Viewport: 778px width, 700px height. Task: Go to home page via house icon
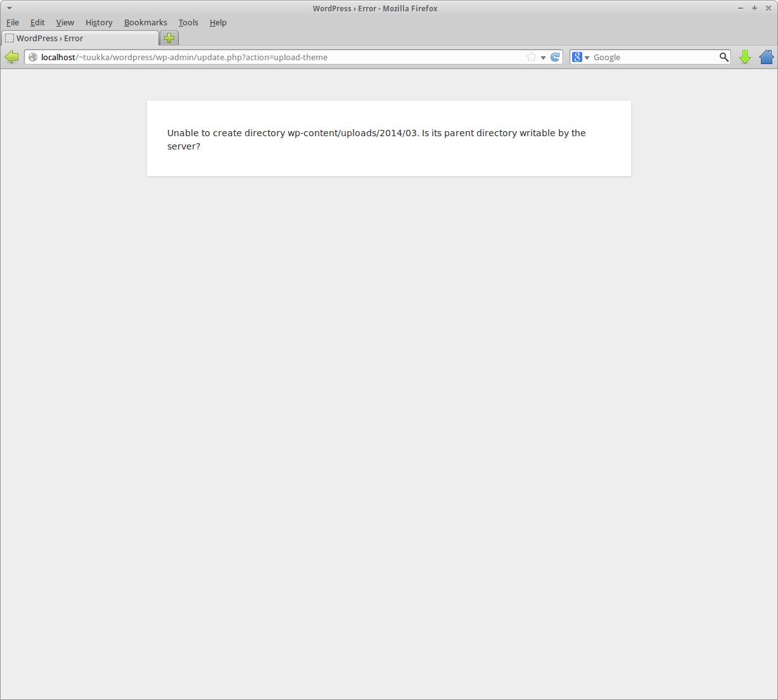(x=767, y=57)
